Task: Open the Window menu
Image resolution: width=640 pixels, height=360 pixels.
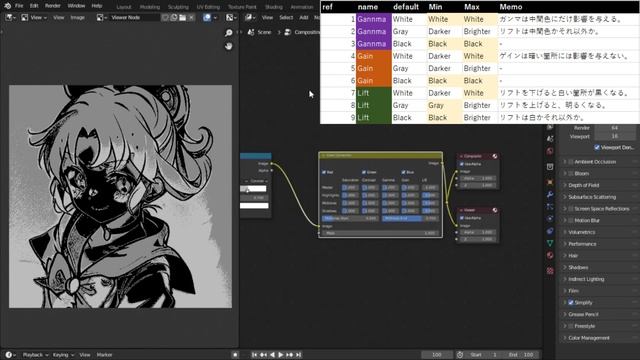Action: pos(76,6)
